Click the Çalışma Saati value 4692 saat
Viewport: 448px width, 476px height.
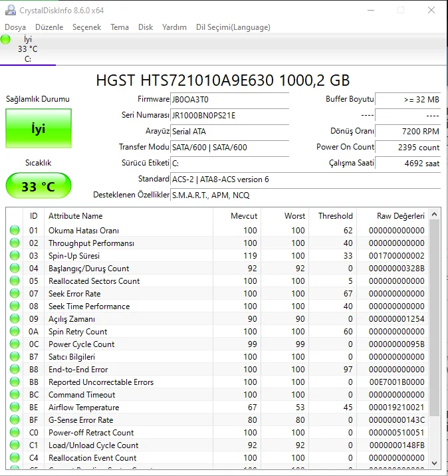[408, 164]
